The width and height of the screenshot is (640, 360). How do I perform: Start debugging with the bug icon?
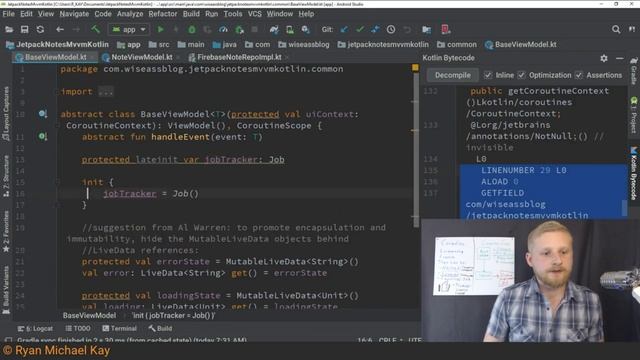pos(192,29)
